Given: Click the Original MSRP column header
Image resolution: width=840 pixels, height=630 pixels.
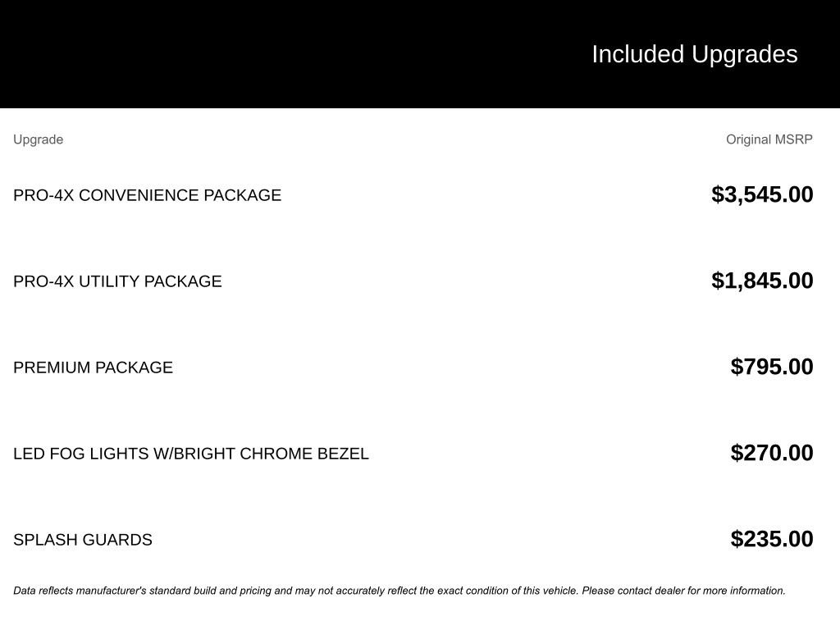Looking at the screenshot, I should coord(769,139).
